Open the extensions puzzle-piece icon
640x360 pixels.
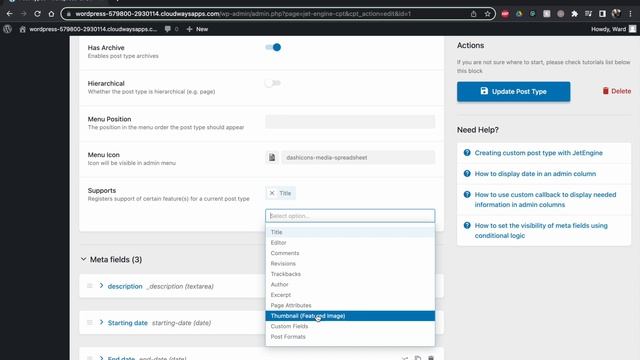coord(575,14)
